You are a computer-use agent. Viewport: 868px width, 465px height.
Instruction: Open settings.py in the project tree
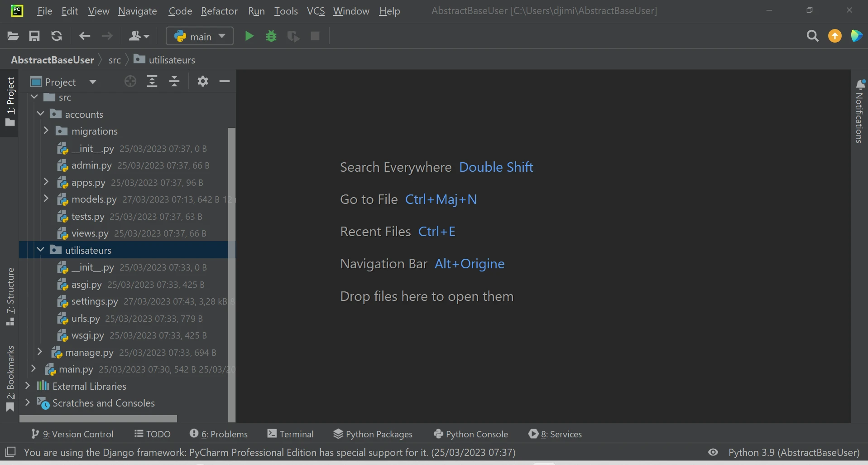click(x=94, y=301)
